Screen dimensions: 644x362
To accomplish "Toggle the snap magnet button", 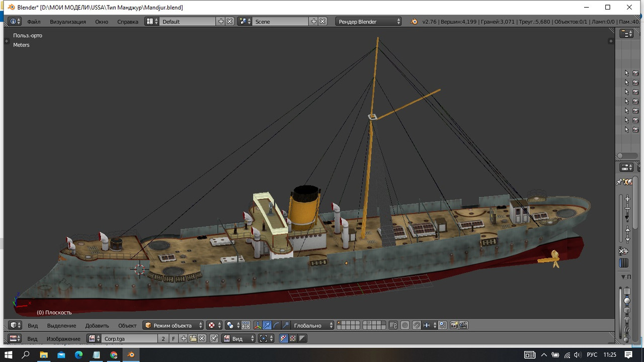I will 417,325.
